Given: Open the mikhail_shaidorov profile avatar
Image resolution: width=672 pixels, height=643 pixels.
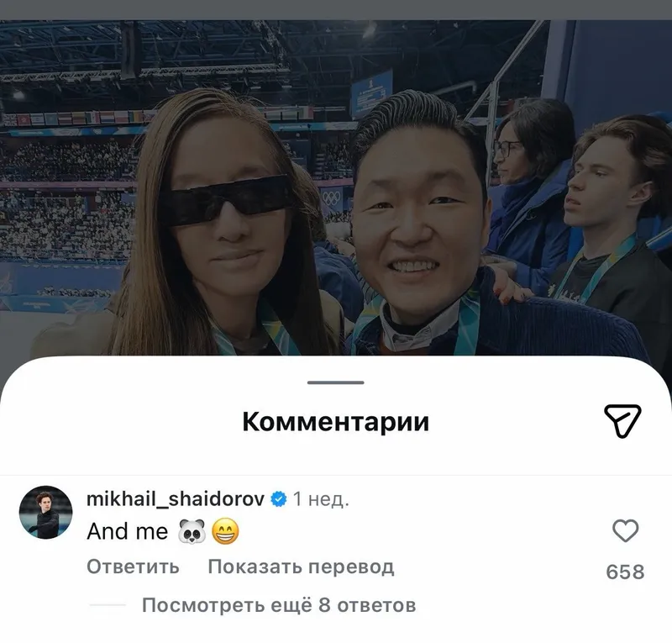Looking at the screenshot, I should (x=46, y=512).
